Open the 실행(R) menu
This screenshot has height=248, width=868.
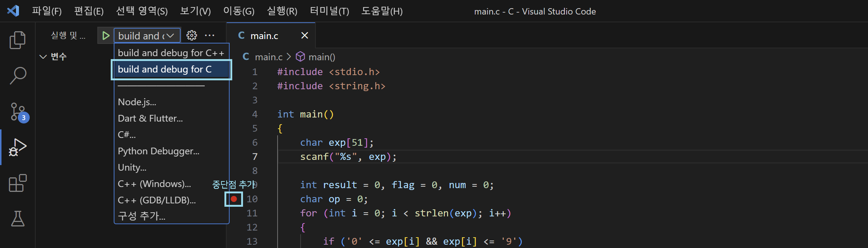282,11
